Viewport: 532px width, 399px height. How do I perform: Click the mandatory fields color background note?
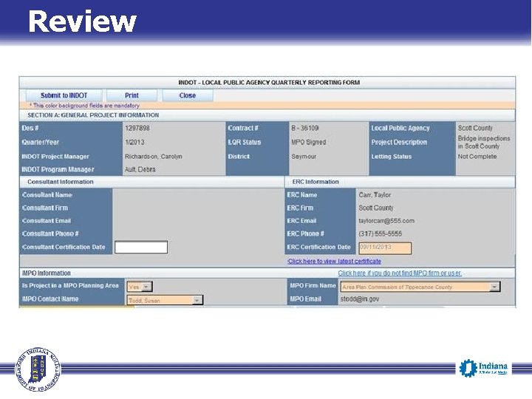coord(84,106)
